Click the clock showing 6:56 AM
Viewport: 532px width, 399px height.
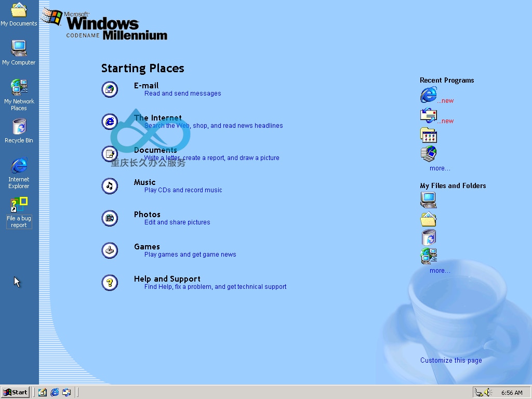512,393
